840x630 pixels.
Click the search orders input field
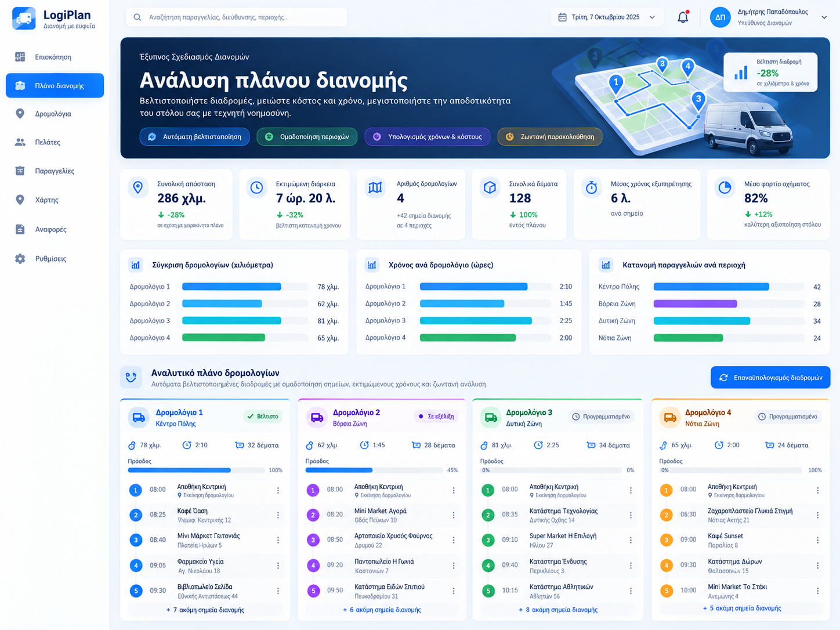coord(237,17)
